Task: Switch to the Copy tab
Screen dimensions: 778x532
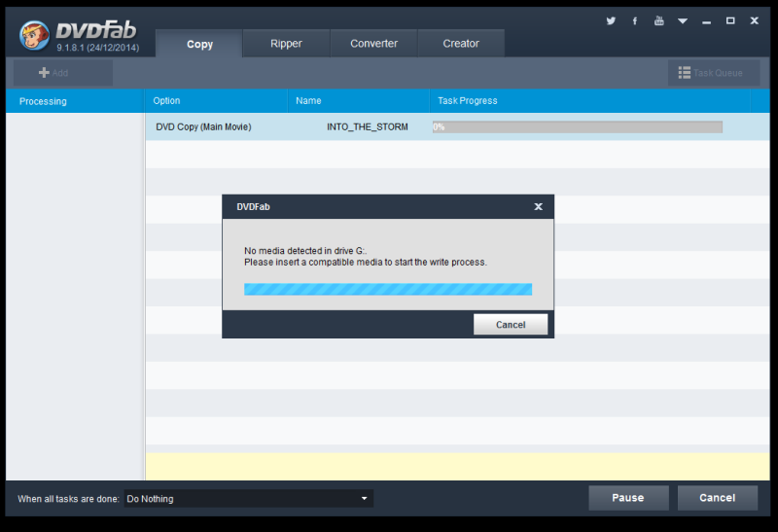Action: click(199, 44)
